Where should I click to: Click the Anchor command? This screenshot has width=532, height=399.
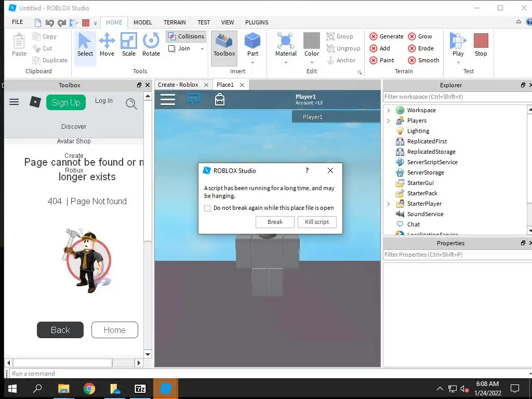click(x=341, y=60)
